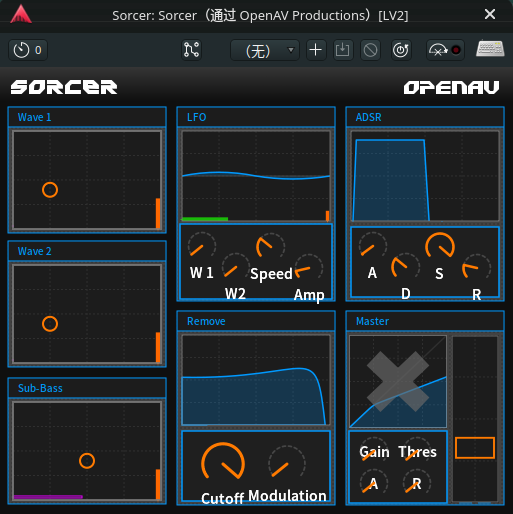Image resolution: width=513 pixels, height=514 pixels.
Task: Click the Sub-Bass panel header
Action: 87,388
